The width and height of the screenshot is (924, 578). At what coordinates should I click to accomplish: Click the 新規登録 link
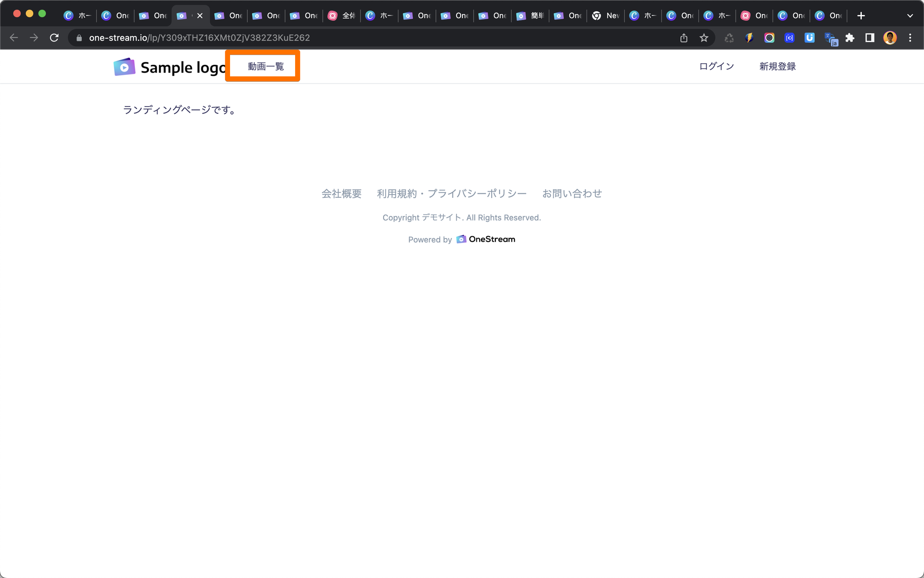pos(777,66)
